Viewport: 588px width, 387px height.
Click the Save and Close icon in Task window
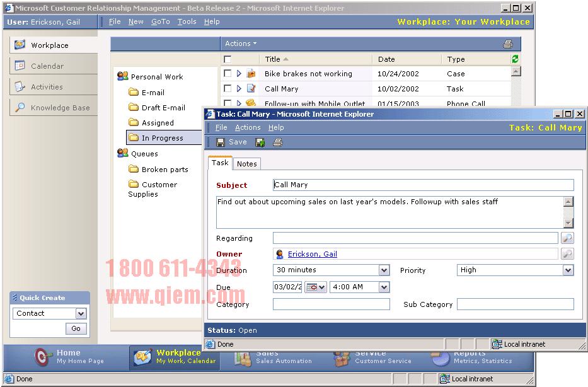(x=260, y=142)
